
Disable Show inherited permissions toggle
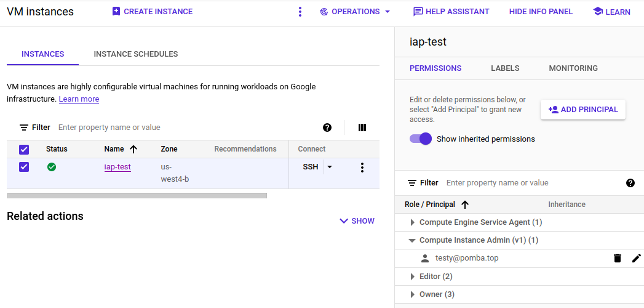[421, 139]
